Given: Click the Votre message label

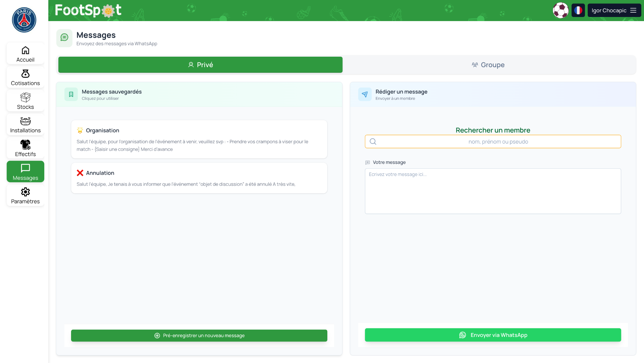Looking at the screenshot, I should pyautogui.click(x=389, y=162).
